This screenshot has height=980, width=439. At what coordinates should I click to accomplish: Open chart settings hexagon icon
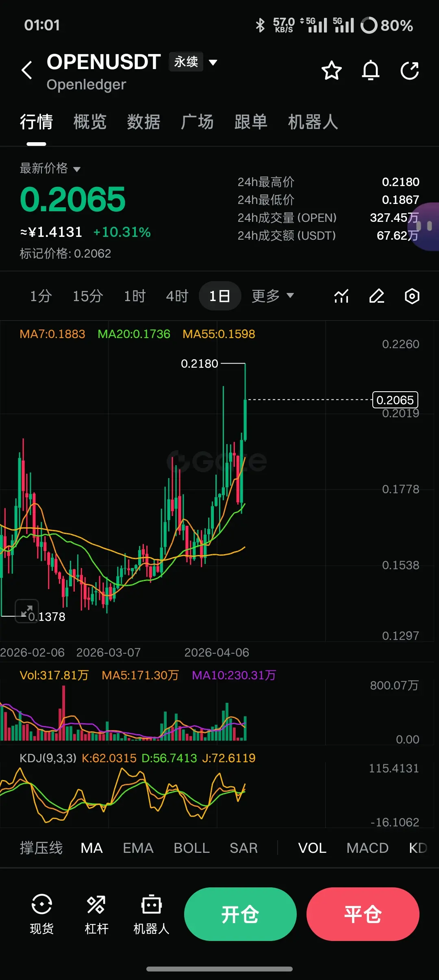(x=412, y=296)
